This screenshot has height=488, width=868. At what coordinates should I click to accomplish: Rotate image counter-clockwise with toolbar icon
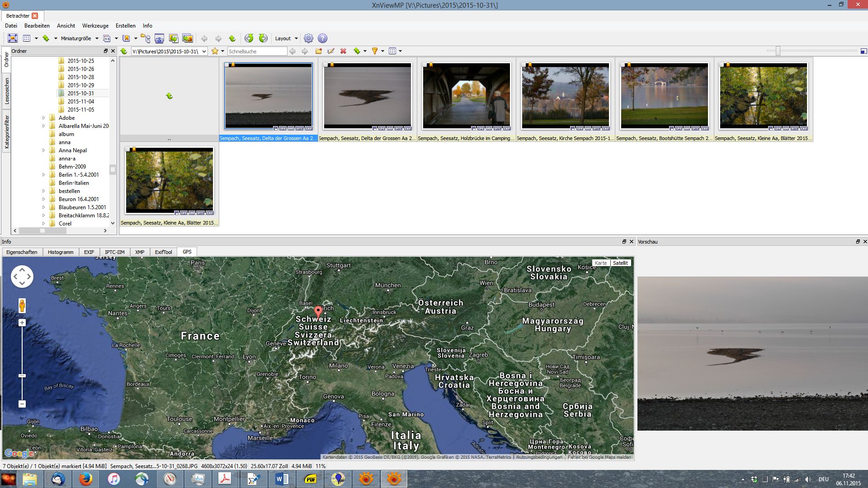[x=249, y=38]
